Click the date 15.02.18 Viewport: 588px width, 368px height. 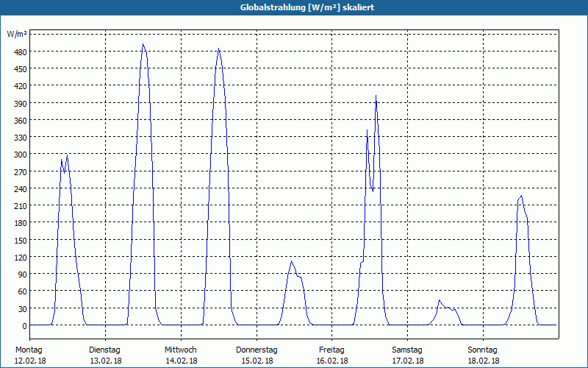257,361
